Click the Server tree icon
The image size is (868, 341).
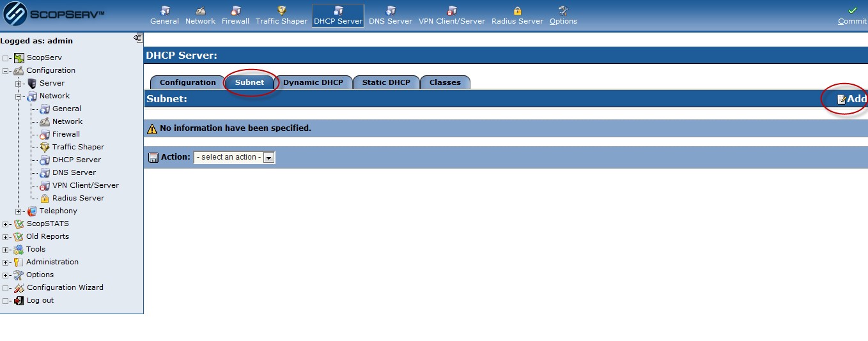32,83
